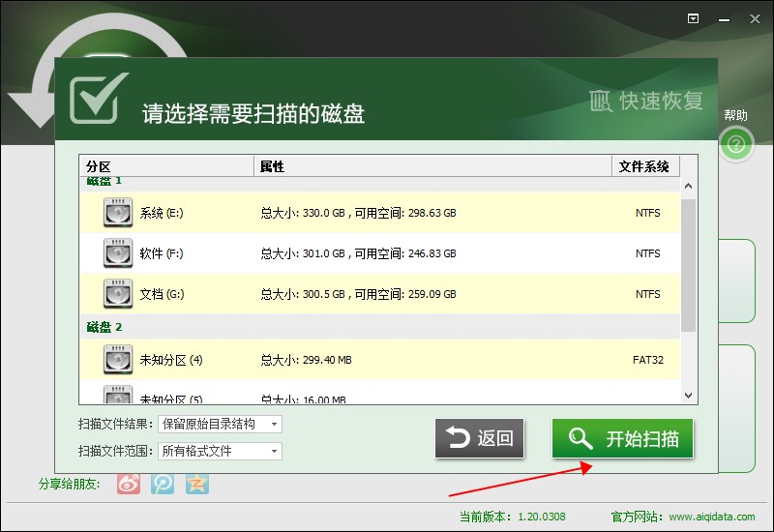Share via the red Weibo icon
Image resolution: width=774 pixels, height=532 pixels.
pyautogui.click(x=129, y=484)
